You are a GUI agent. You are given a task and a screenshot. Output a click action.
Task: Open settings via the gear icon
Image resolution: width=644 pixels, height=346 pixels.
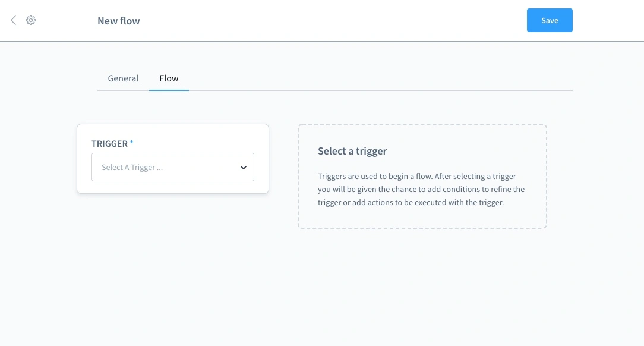[x=31, y=20]
